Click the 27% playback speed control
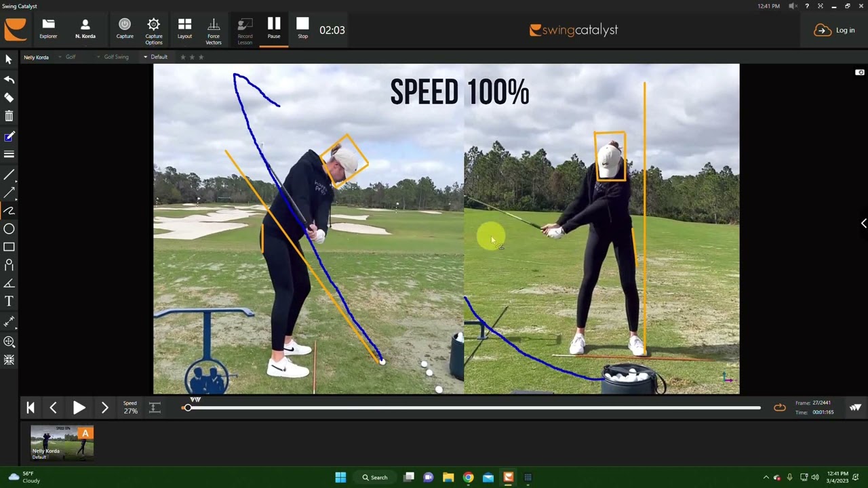This screenshot has height=488, width=868. [130, 407]
